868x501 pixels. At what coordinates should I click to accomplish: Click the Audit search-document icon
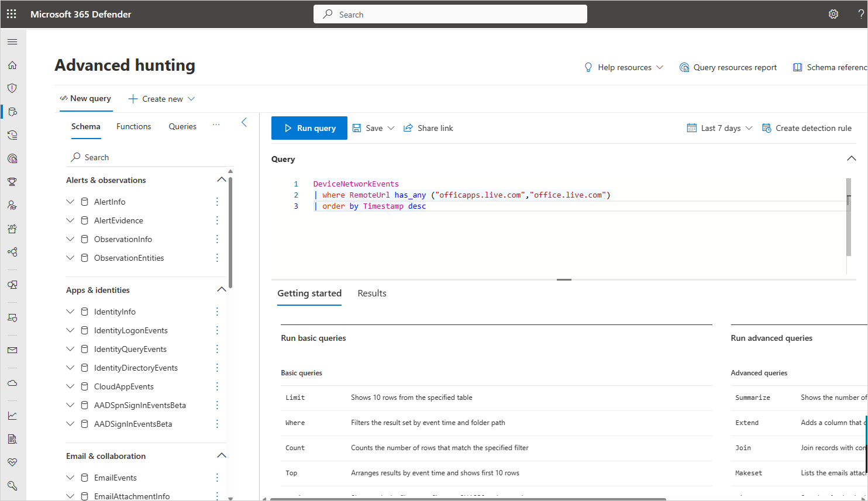[11, 438]
